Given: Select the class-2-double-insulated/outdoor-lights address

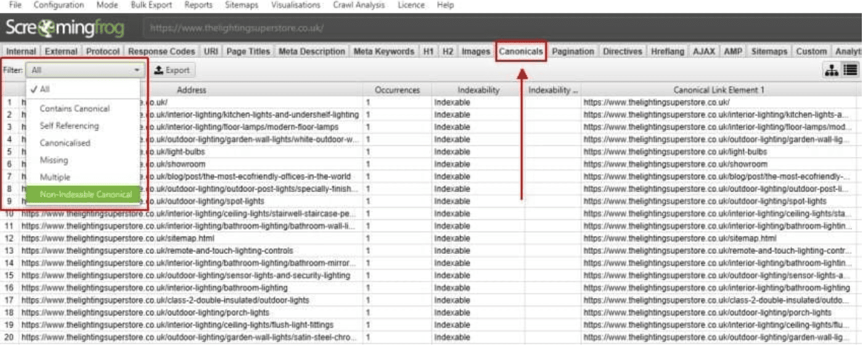Looking at the screenshot, I should click(x=190, y=300).
